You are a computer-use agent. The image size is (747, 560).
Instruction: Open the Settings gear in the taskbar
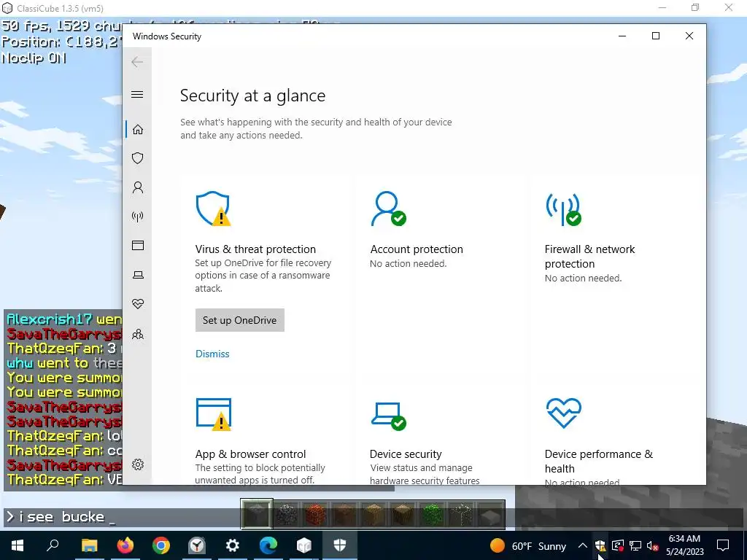tap(233, 545)
